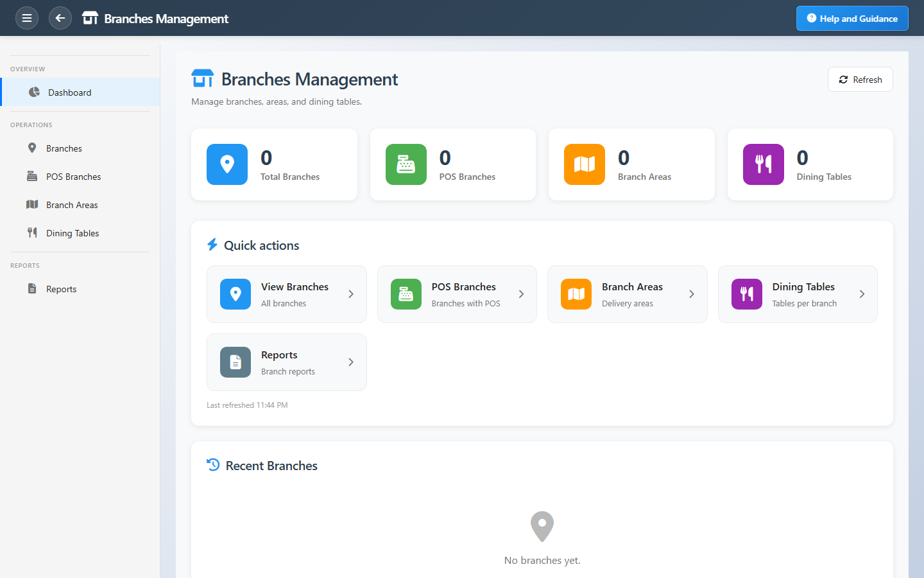Viewport: 924px width, 578px height.
Task: Select Dashboard in the sidebar
Action: (81, 92)
